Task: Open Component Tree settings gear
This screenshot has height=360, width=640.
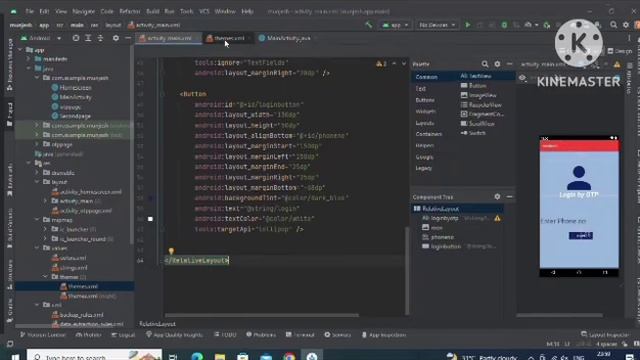Action: pyautogui.click(x=497, y=197)
